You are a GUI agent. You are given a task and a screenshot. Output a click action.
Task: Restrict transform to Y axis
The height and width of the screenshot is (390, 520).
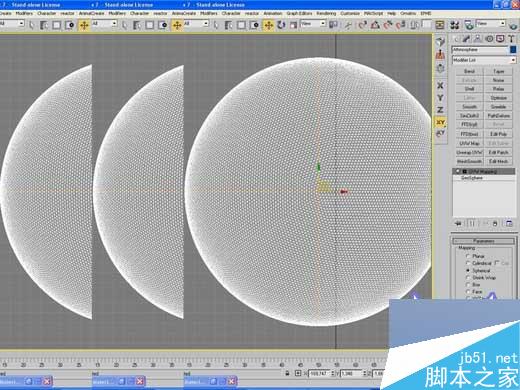(440, 98)
